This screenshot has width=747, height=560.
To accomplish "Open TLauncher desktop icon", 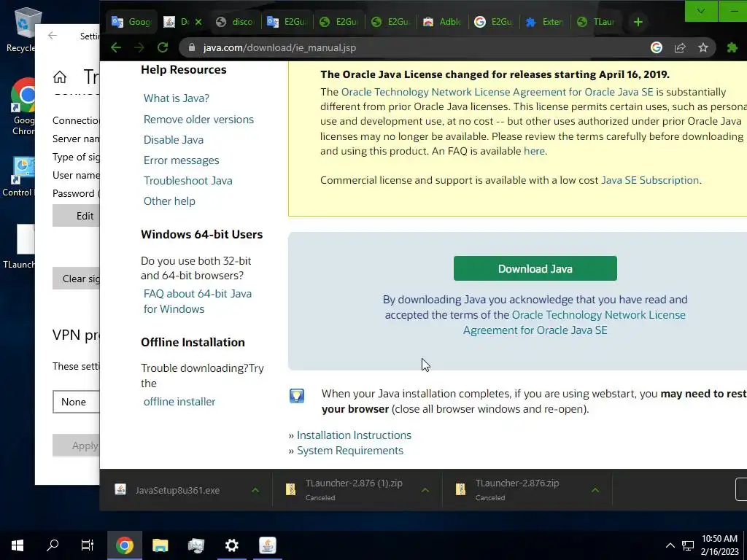I will point(19,246).
